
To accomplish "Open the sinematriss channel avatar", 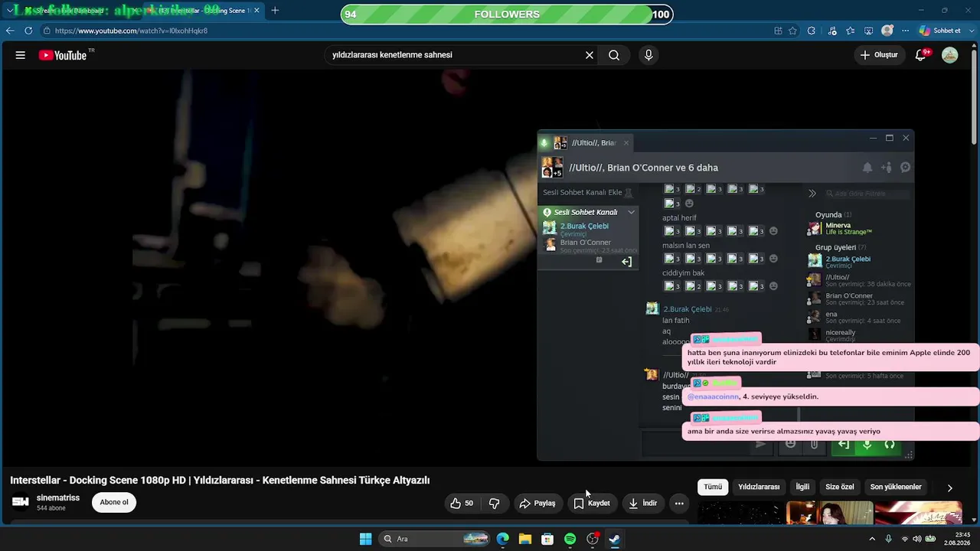I will tap(21, 502).
